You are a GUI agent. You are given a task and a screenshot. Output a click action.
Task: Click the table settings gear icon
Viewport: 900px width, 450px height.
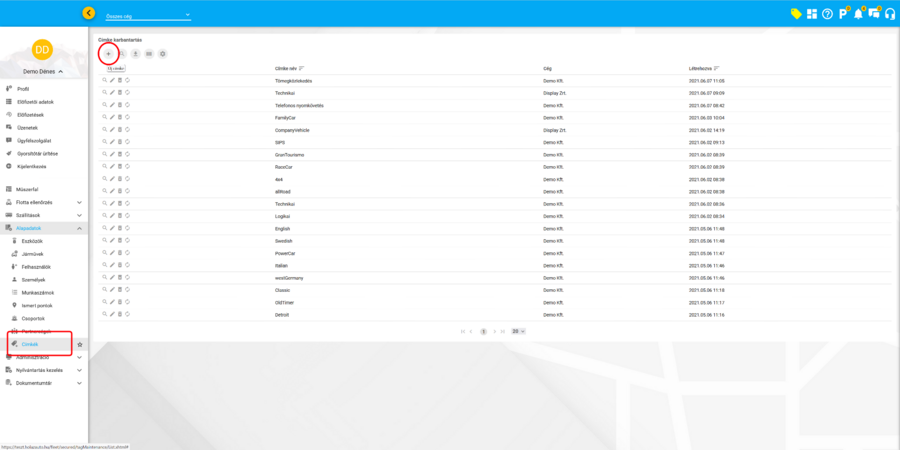[163, 53]
